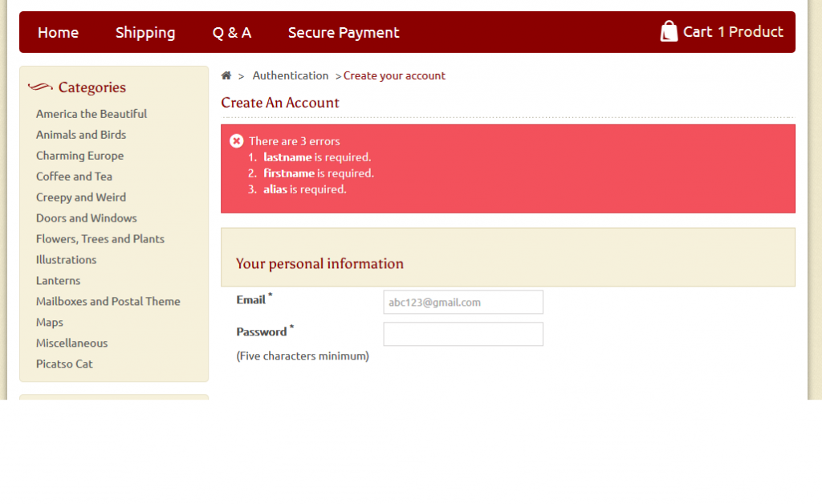Open Flowers, Trees and Plants category

(x=100, y=239)
